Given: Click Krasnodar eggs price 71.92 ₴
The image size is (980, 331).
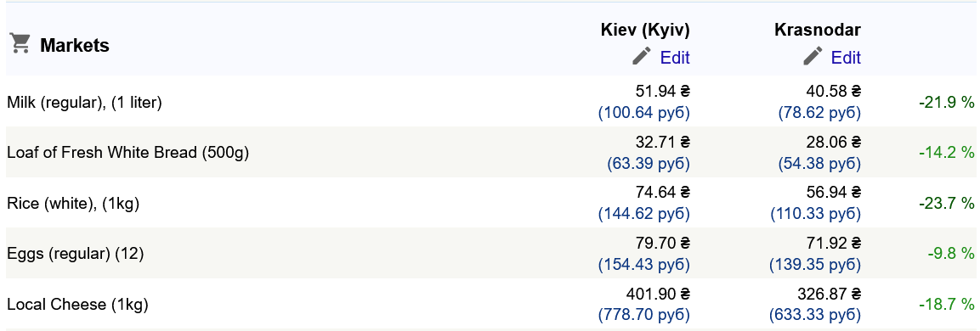Looking at the screenshot, I should click(834, 243).
